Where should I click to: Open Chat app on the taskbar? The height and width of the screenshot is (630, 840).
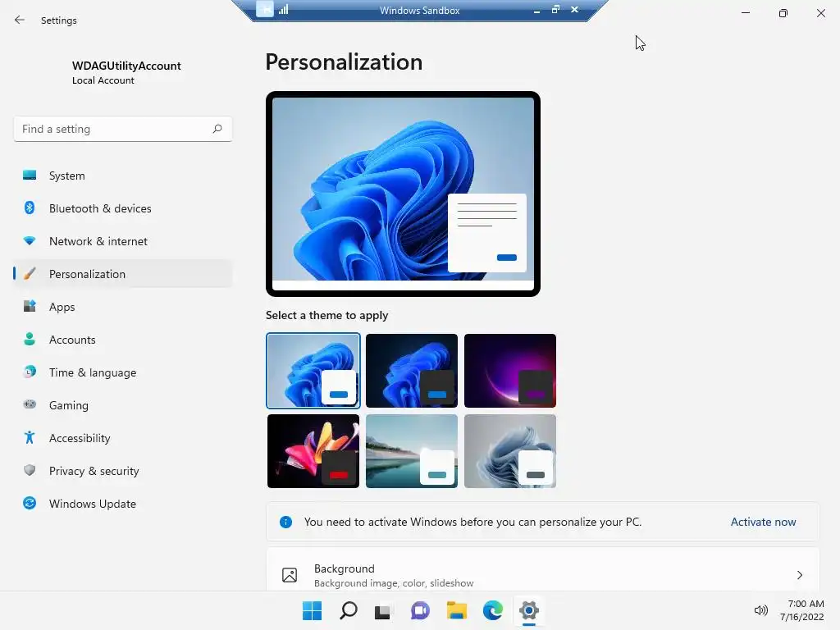pos(420,610)
